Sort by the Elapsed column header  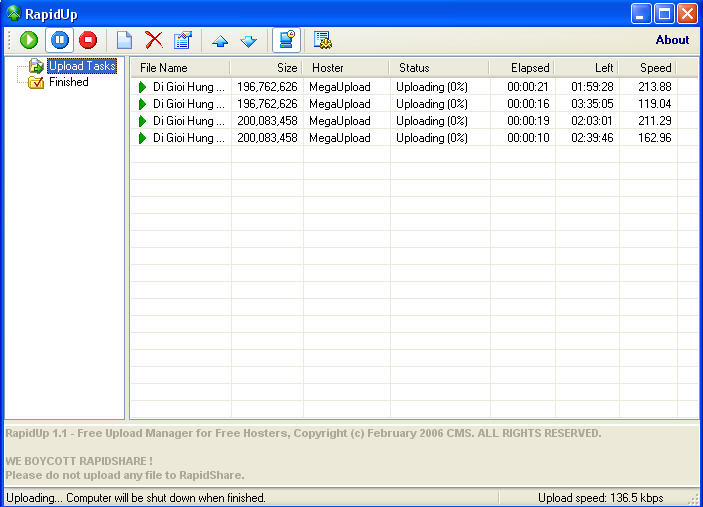click(521, 68)
